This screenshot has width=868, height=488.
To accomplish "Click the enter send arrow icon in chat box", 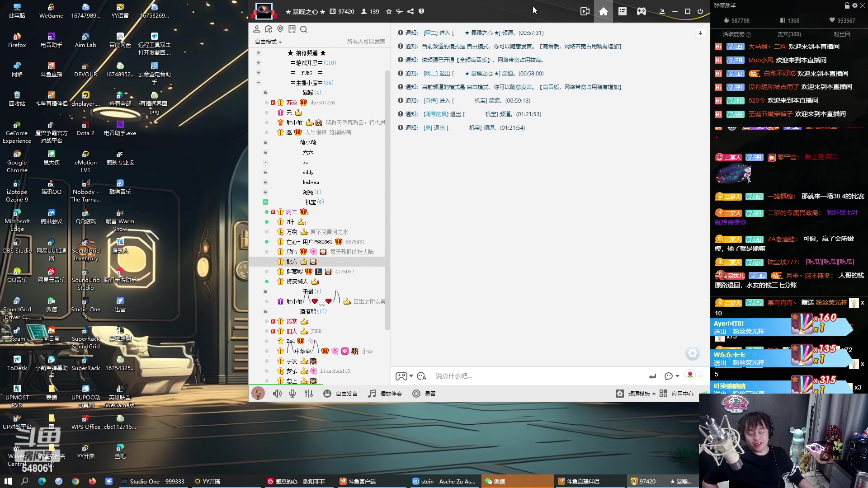I will [x=652, y=376].
